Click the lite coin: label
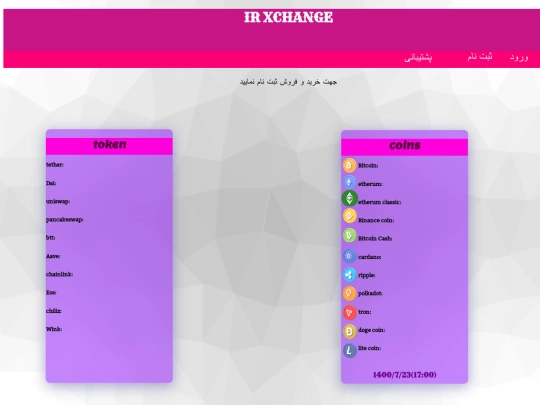 coord(370,348)
